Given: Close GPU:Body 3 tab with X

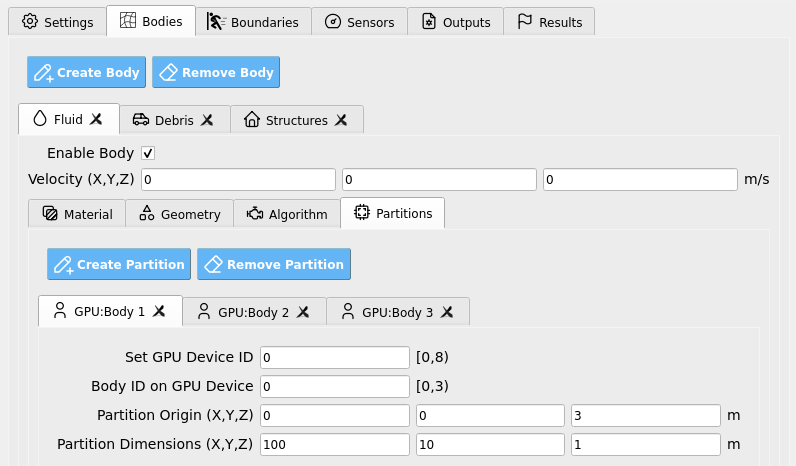Looking at the screenshot, I should click(447, 312).
